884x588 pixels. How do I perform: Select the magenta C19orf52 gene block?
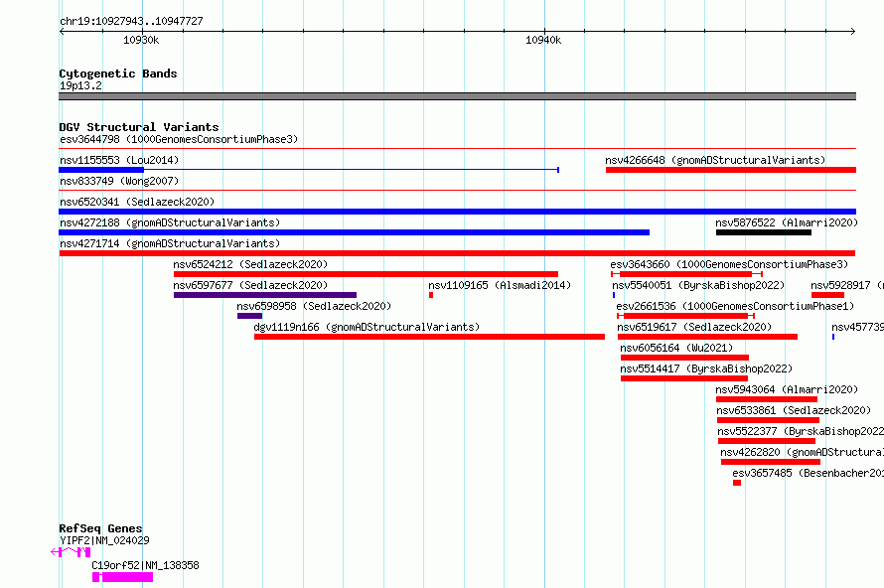tap(123, 577)
